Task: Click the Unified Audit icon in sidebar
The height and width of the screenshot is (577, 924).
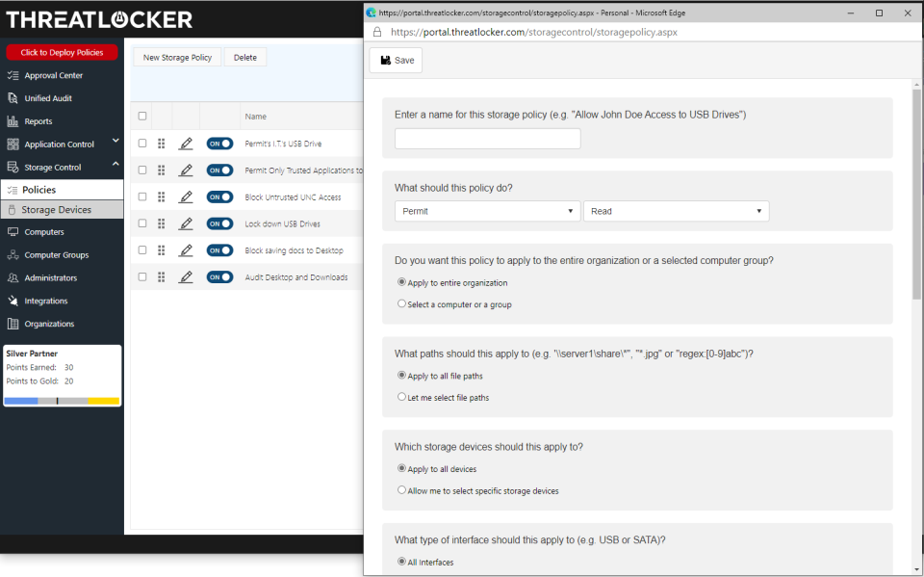Action: coord(13,98)
